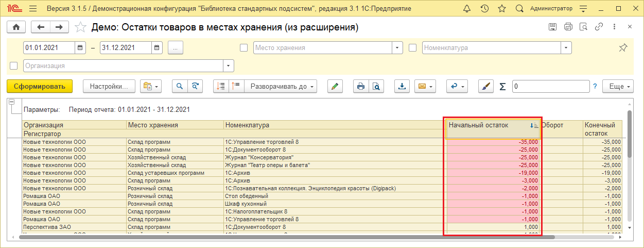Click end date field 31.12.2021
Viewport: 644px width, 248px height.
(126, 47)
